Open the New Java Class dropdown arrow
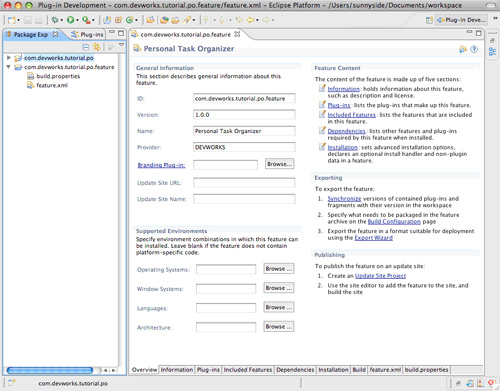500x391 pixels. point(136,20)
